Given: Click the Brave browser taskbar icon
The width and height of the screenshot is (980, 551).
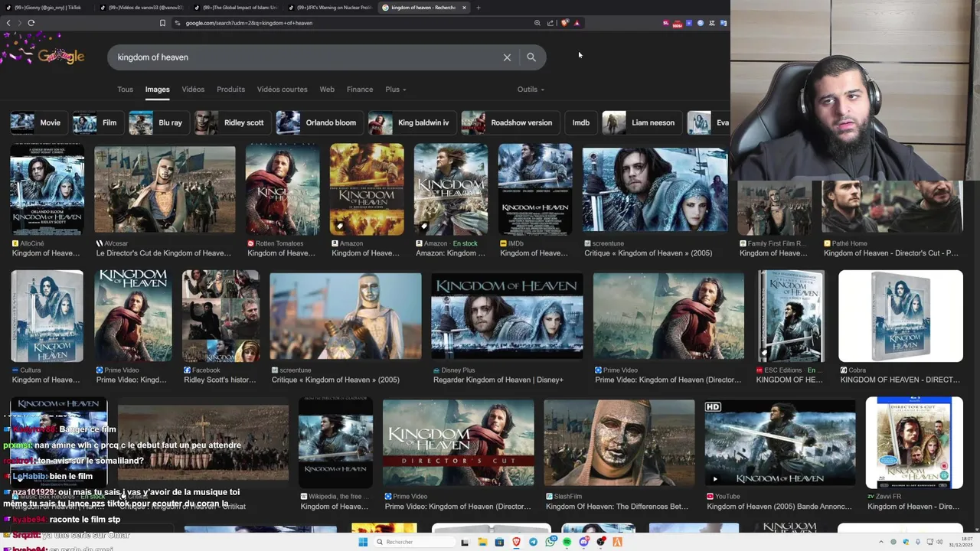Looking at the screenshot, I should pyautogui.click(x=516, y=542).
